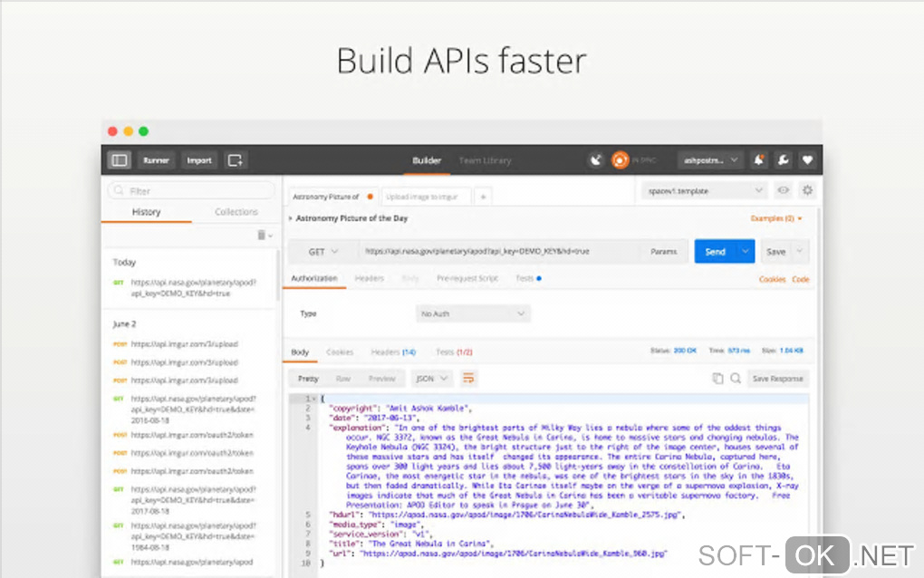Open the JSON format dropdown
Viewport: 924px width, 578px height.
click(x=432, y=379)
